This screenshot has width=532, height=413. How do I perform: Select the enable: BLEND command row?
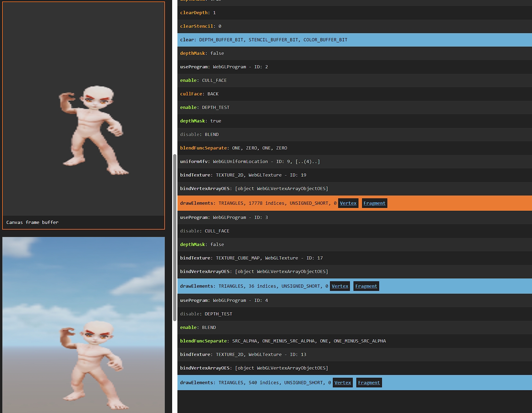click(198, 328)
